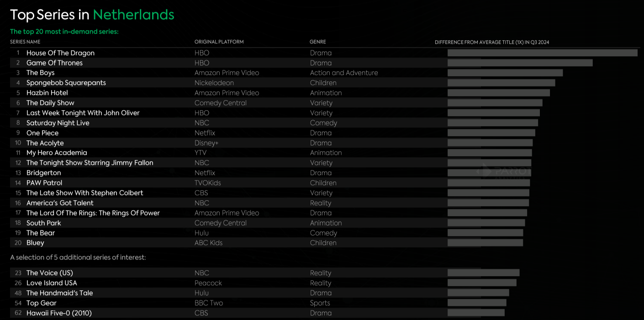Image resolution: width=644 pixels, height=320 pixels.
Task: Select Top Gear row name
Action: [42, 303]
